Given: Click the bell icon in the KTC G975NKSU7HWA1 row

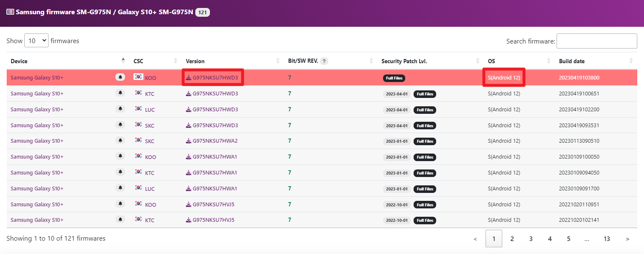Looking at the screenshot, I should pos(120,172).
